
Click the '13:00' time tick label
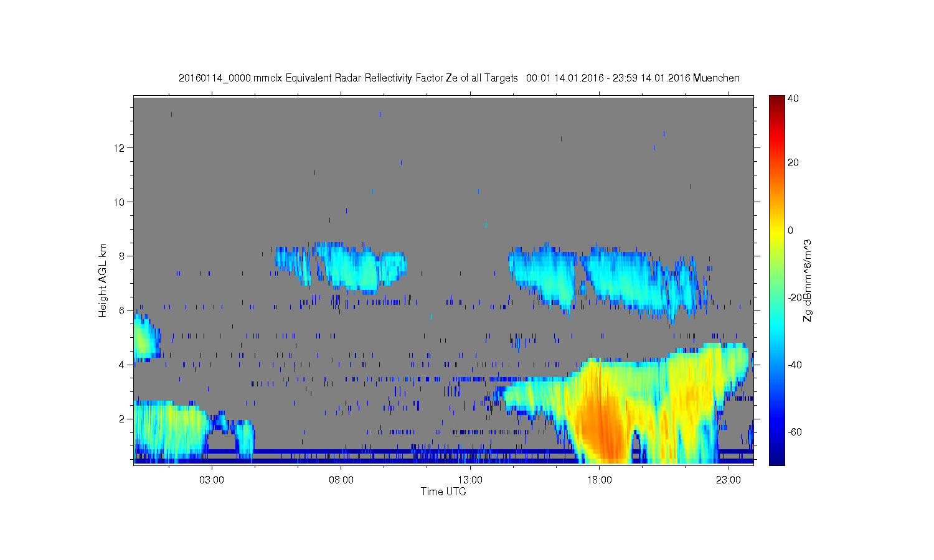point(470,480)
